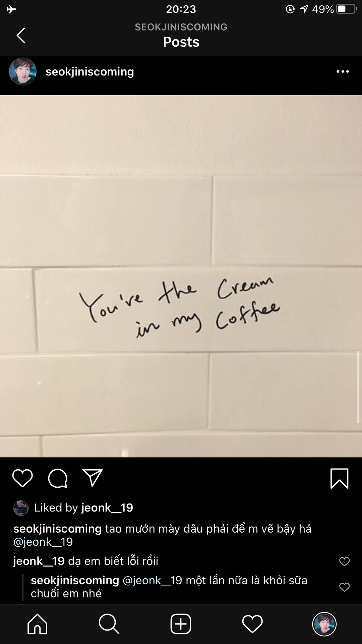Screen dimensions: 362x644
Task: Open the profile tab avatar in the bottom bar
Action: (x=324, y=624)
